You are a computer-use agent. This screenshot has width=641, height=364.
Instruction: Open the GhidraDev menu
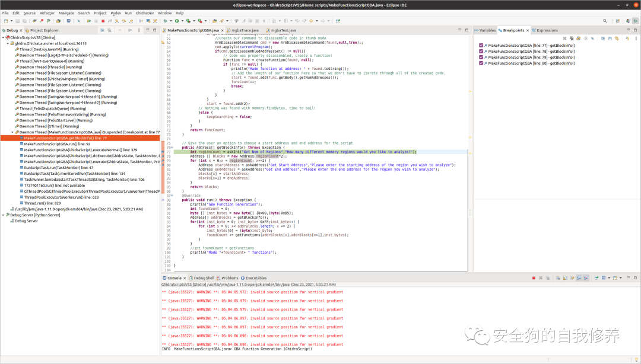pyautogui.click(x=145, y=13)
